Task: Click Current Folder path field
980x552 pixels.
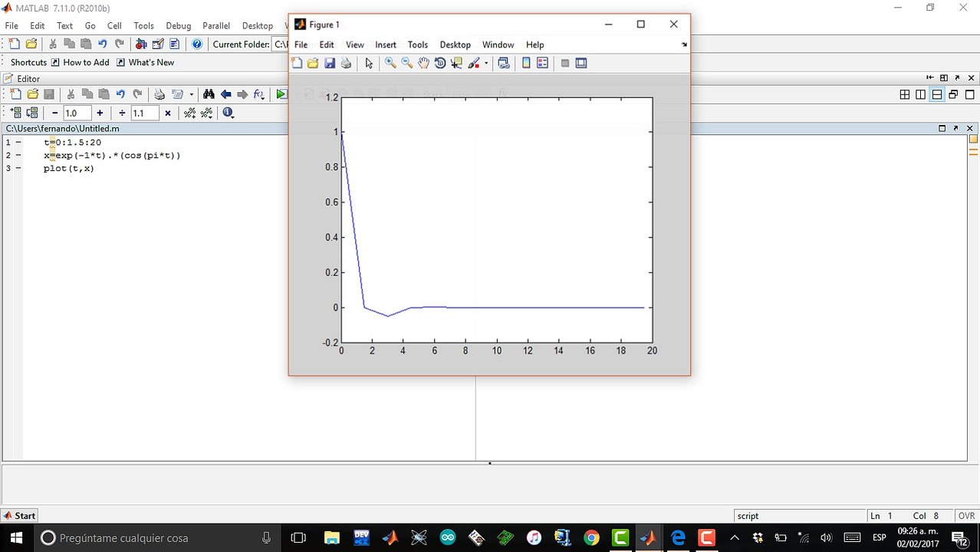Action: coord(281,44)
